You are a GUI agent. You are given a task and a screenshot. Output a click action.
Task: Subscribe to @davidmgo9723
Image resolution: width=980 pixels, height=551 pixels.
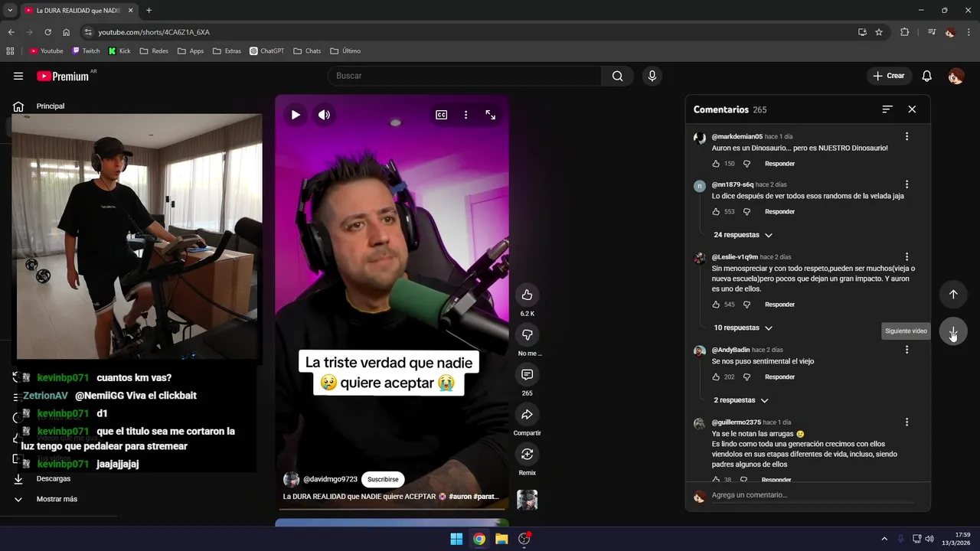click(x=383, y=479)
